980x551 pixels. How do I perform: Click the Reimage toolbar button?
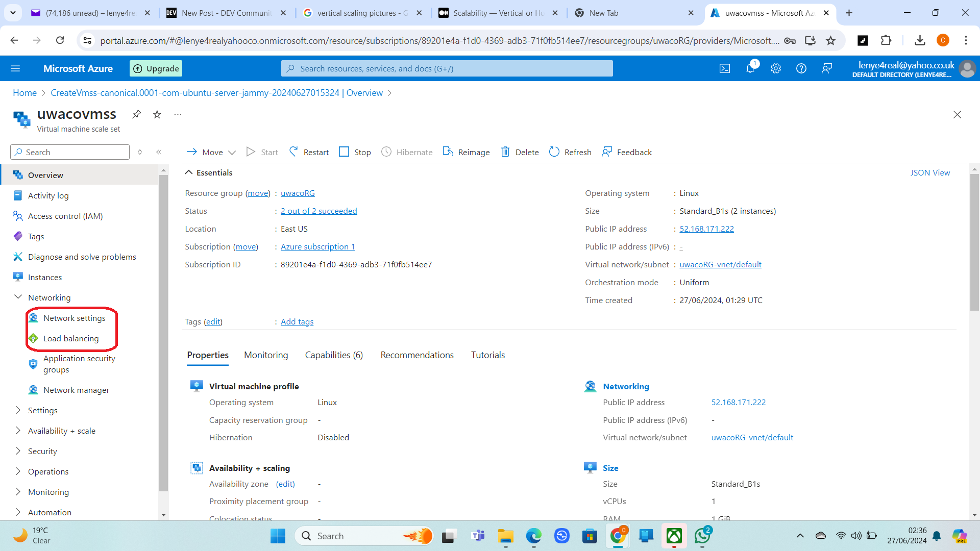point(467,152)
